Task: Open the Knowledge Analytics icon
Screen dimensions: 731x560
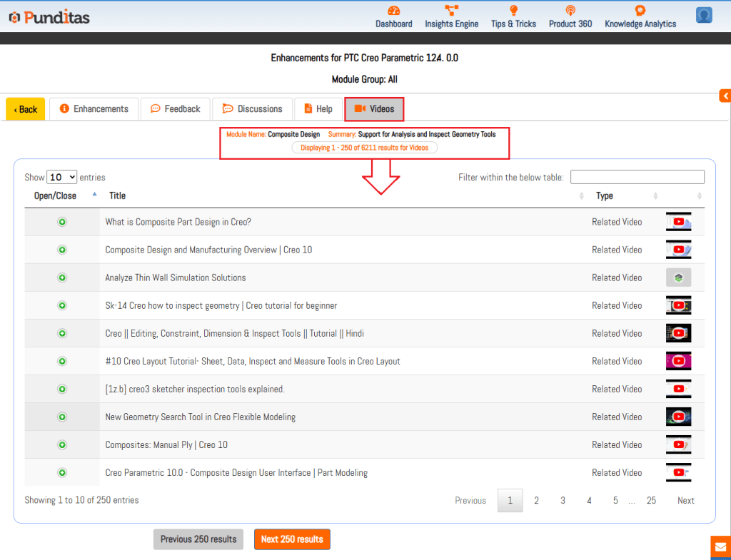Action: pyautogui.click(x=640, y=11)
